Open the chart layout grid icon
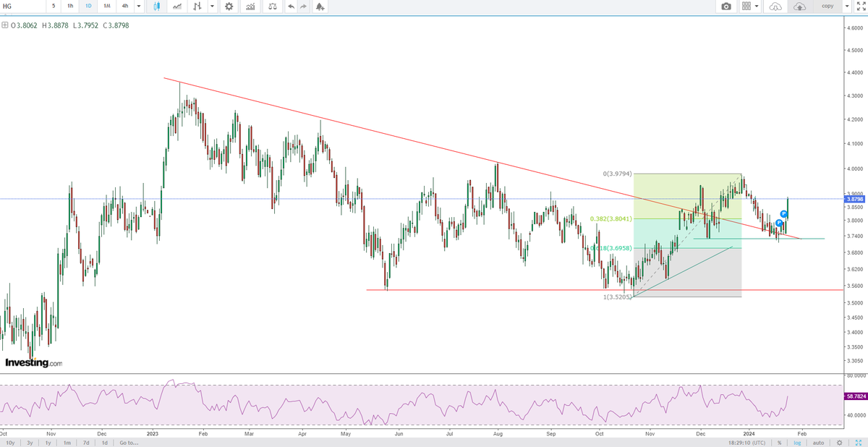Screen dimensions: 868x447 [x=746, y=6]
